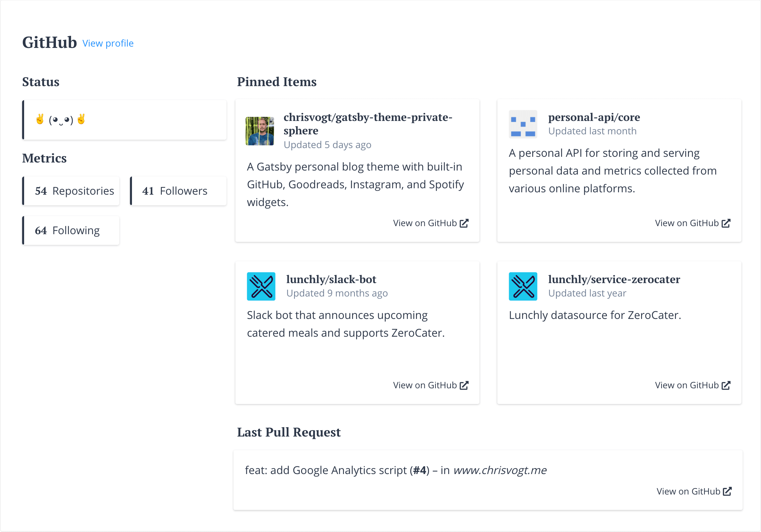Click the GitHub section heading

(50, 42)
